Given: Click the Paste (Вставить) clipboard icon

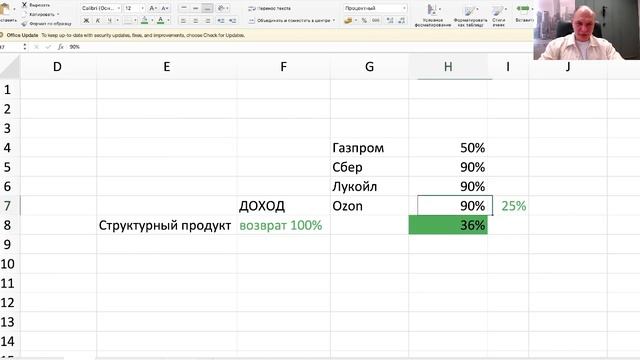Looking at the screenshot, I should pos(5,10).
